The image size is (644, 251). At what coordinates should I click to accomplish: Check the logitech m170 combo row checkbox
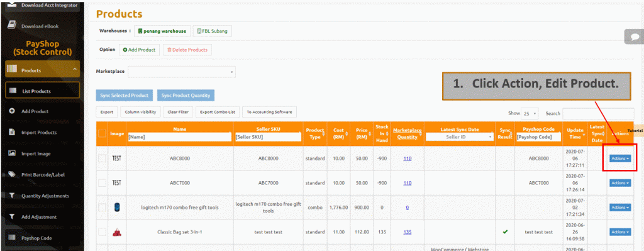102,208
